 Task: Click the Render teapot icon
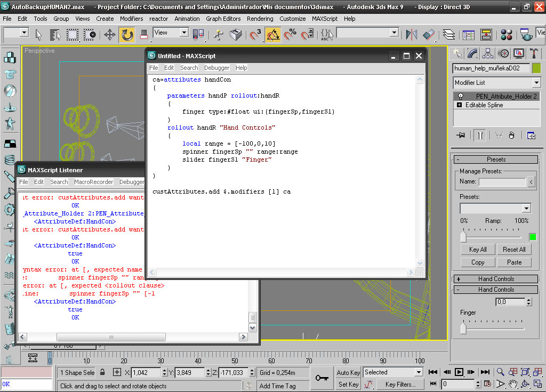(526, 35)
